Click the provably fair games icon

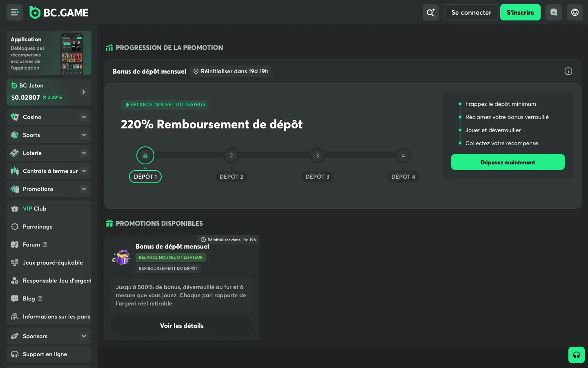15,263
